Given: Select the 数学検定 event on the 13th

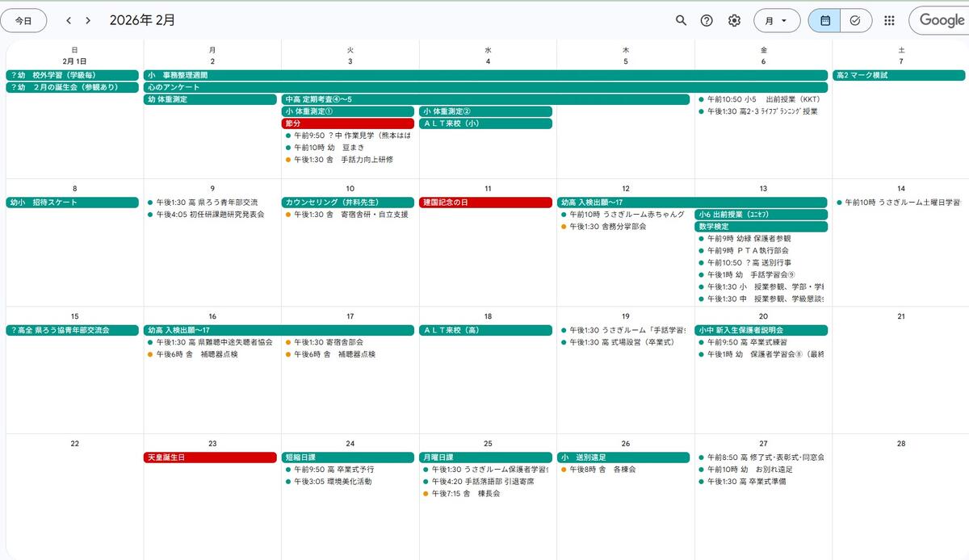Looking at the screenshot, I should [761, 227].
